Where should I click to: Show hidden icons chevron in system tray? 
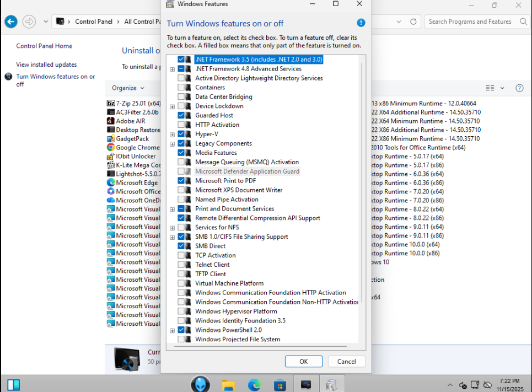pyautogui.click(x=450, y=385)
